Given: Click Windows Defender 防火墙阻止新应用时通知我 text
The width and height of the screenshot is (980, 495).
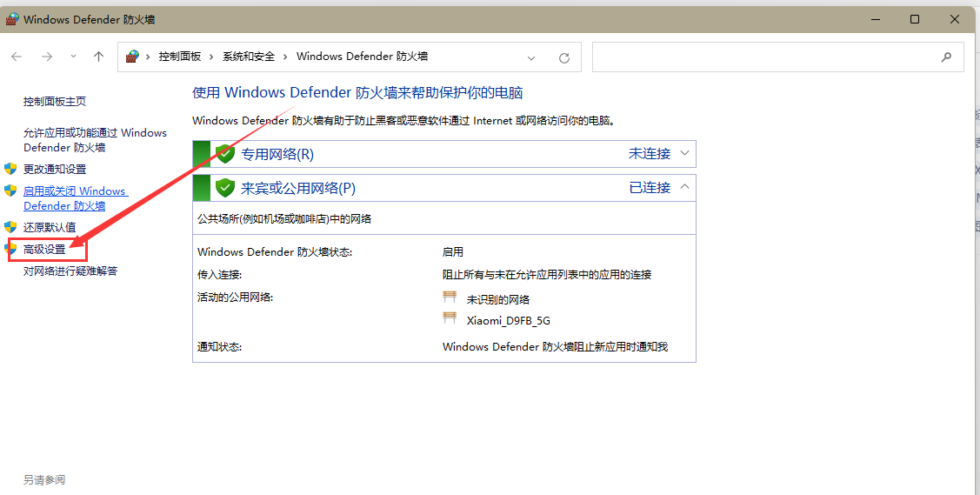Looking at the screenshot, I should (555, 347).
